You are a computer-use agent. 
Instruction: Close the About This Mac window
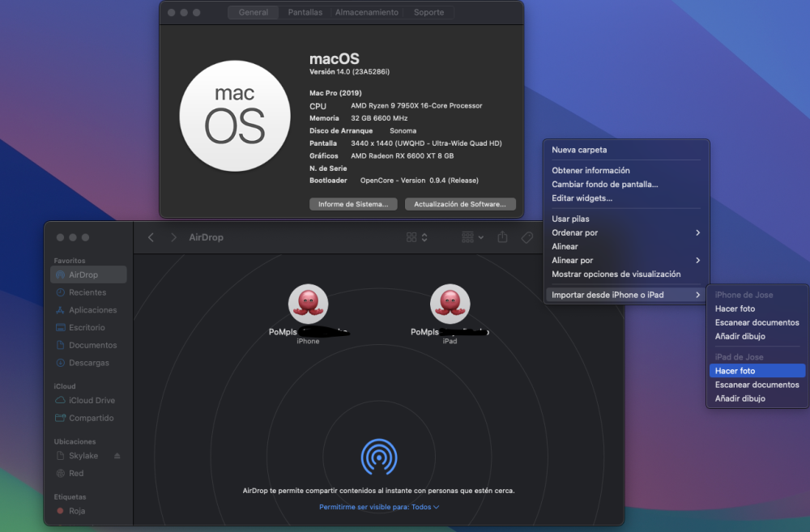(x=172, y=12)
